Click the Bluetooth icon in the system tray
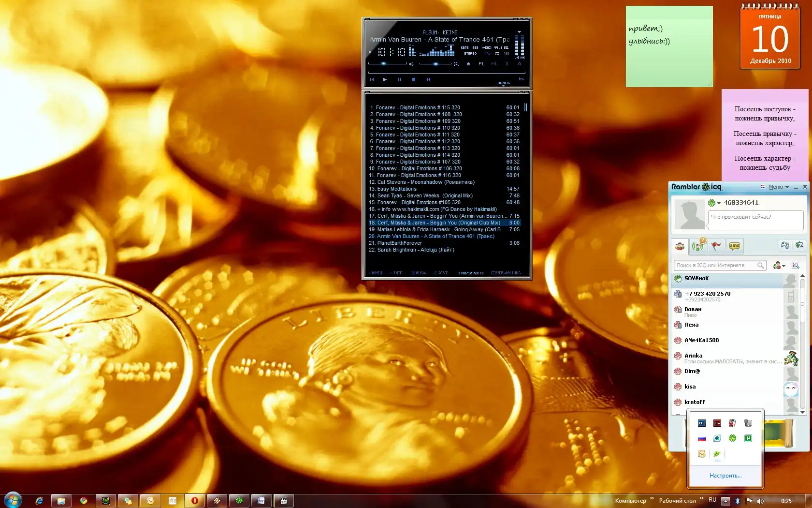Screen dimensions: 812x508 pyautogui.click(x=738, y=501)
